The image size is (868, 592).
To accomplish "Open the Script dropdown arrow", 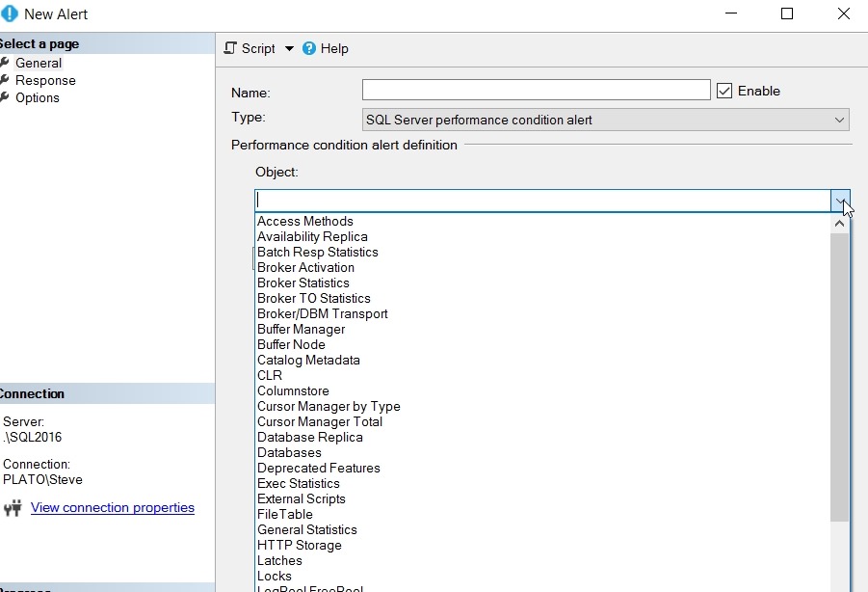I will [289, 48].
